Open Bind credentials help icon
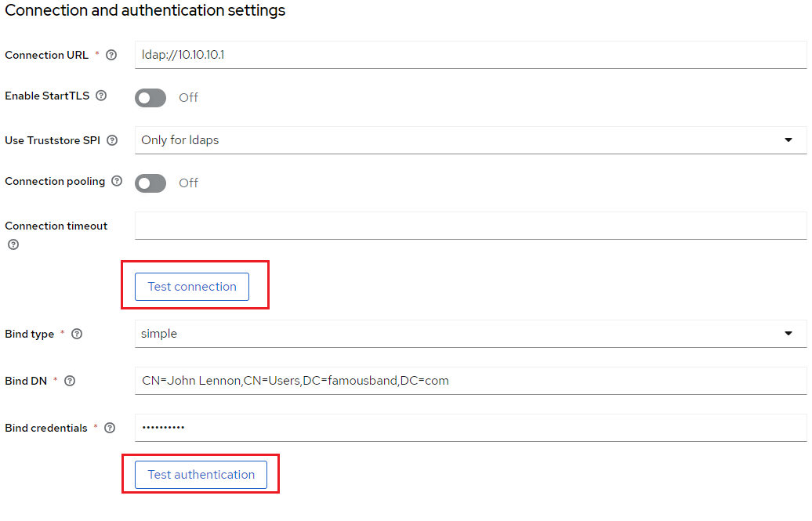 click(110, 428)
